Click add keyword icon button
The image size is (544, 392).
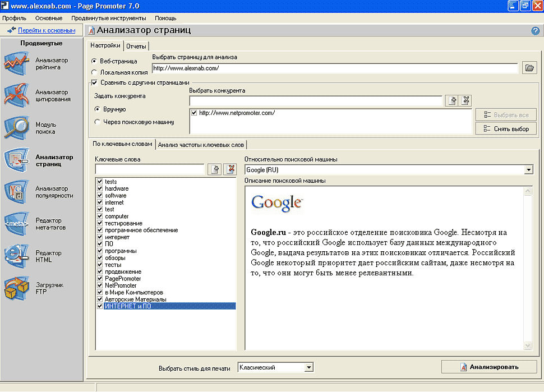pyautogui.click(x=215, y=169)
